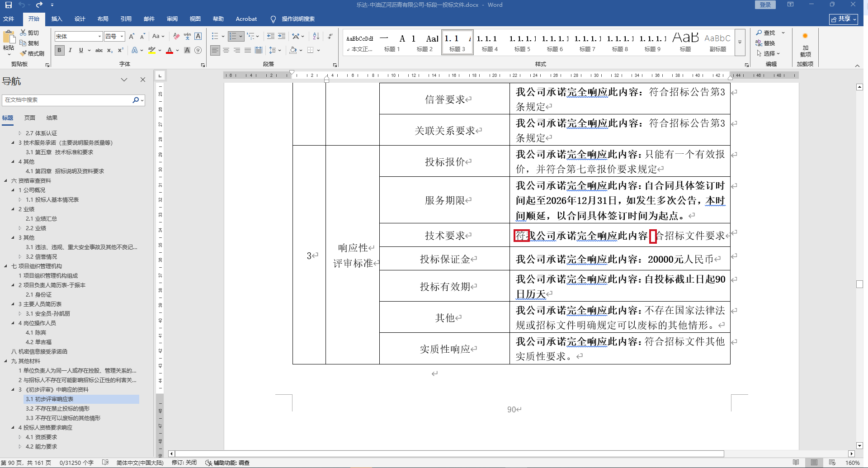868x468 pixels.
Task: Toggle align-right paragraph button
Action: click(x=237, y=50)
